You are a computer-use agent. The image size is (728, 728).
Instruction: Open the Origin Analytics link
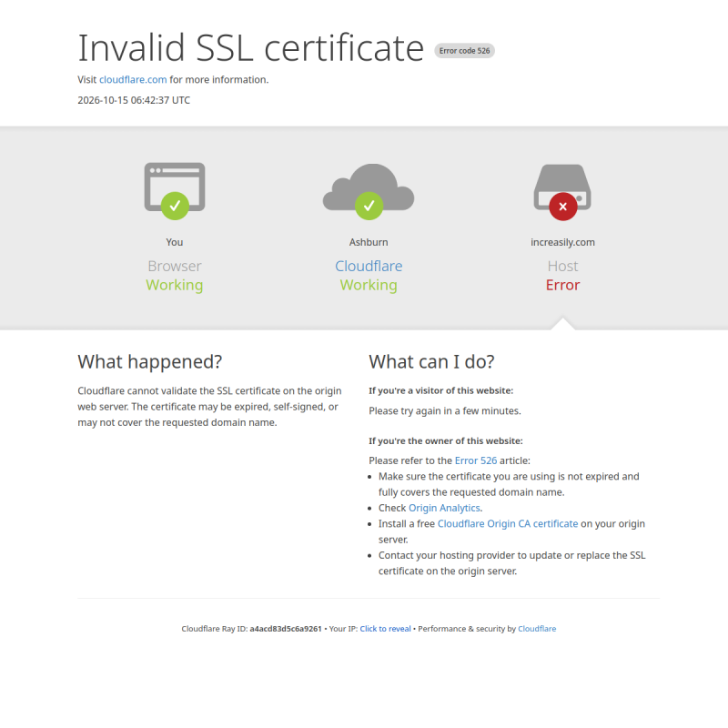pos(444,508)
